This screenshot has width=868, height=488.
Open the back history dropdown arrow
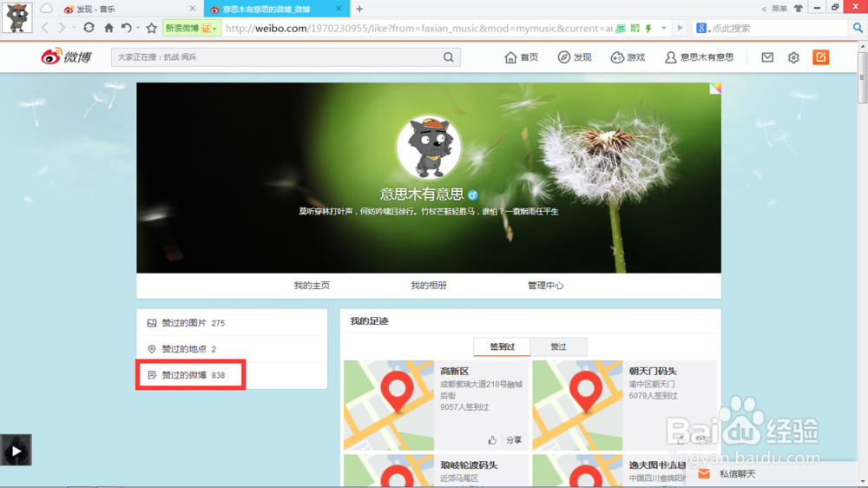[74, 28]
